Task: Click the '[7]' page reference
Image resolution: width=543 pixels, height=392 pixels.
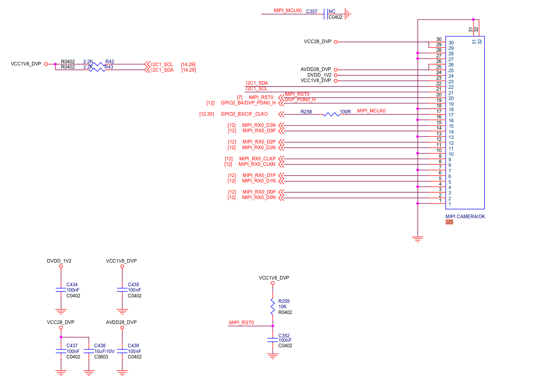Action: (x=240, y=97)
